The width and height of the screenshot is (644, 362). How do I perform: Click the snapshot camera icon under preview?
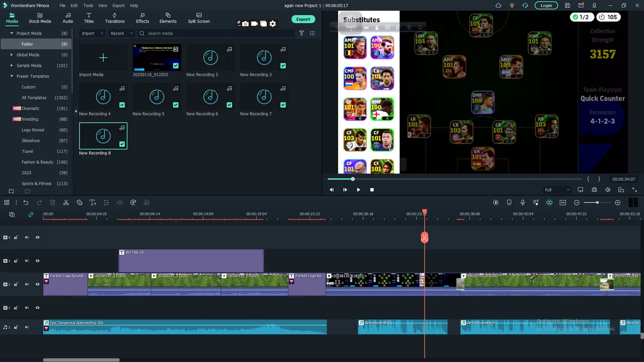pyautogui.click(x=594, y=190)
